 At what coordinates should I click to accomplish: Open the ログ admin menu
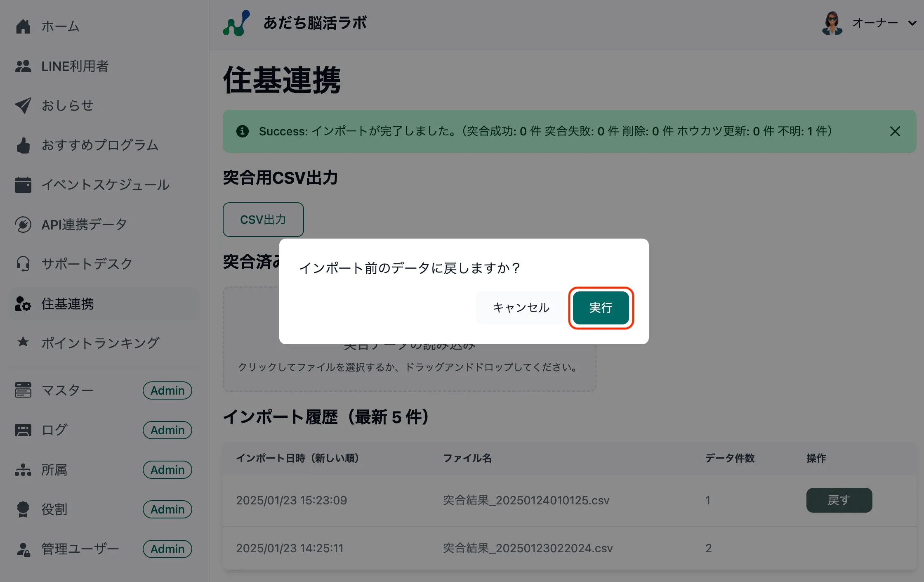pos(54,430)
